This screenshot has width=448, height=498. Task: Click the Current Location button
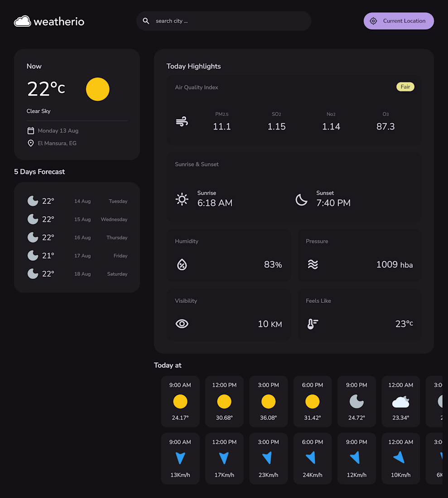(x=399, y=21)
